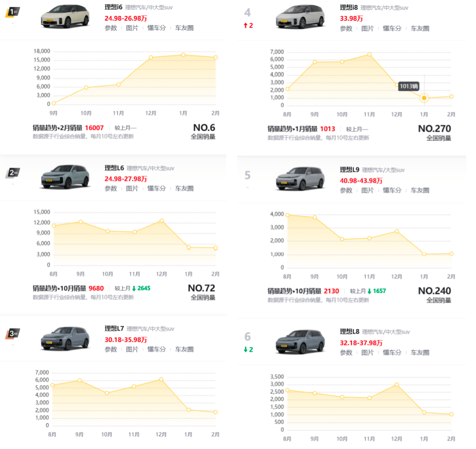Click NO.6 national sales ranking for 理想i6

click(204, 128)
